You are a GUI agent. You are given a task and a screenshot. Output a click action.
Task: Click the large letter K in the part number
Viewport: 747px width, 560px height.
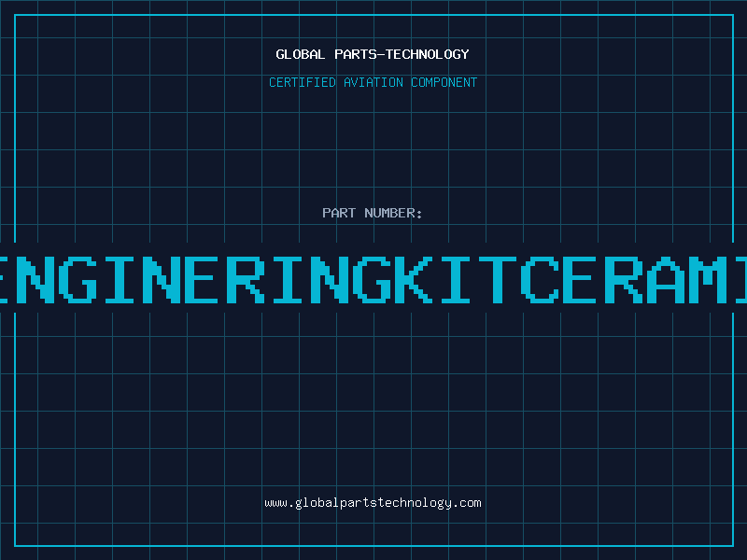point(414,279)
